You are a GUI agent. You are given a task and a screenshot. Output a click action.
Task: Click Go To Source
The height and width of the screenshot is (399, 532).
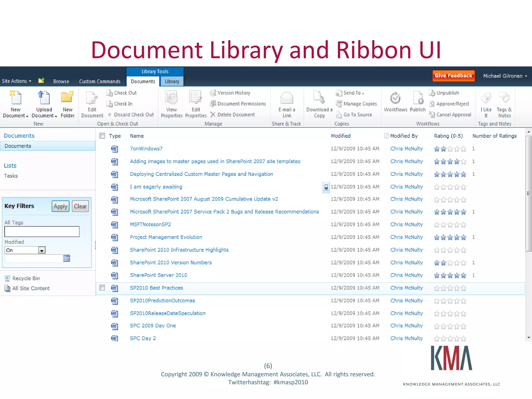click(354, 115)
